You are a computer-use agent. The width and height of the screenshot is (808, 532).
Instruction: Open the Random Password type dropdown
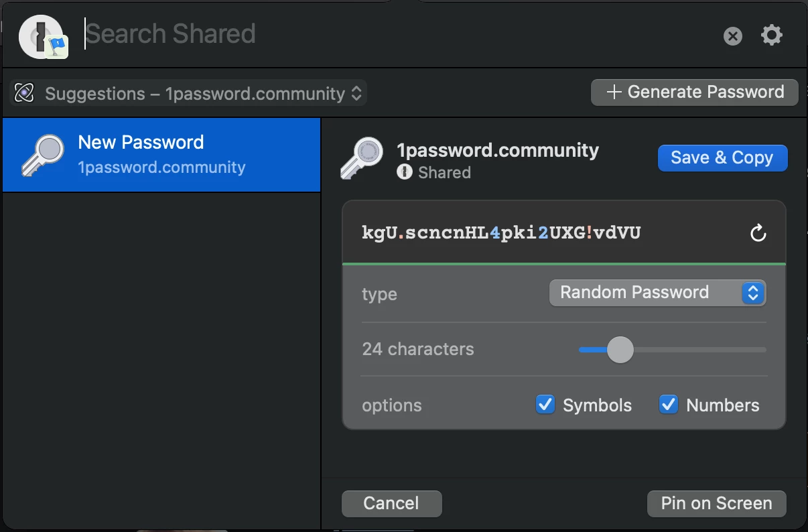(657, 293)
